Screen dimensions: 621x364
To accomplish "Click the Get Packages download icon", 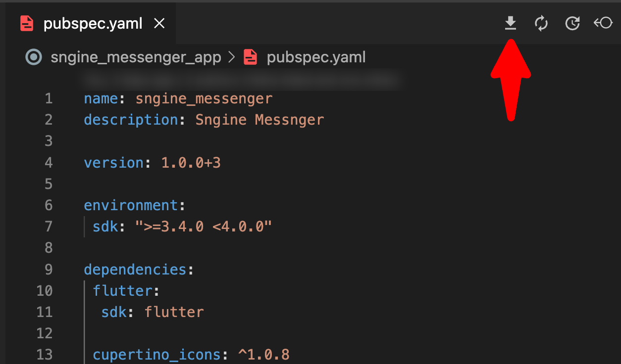I will tap(511, 23).
